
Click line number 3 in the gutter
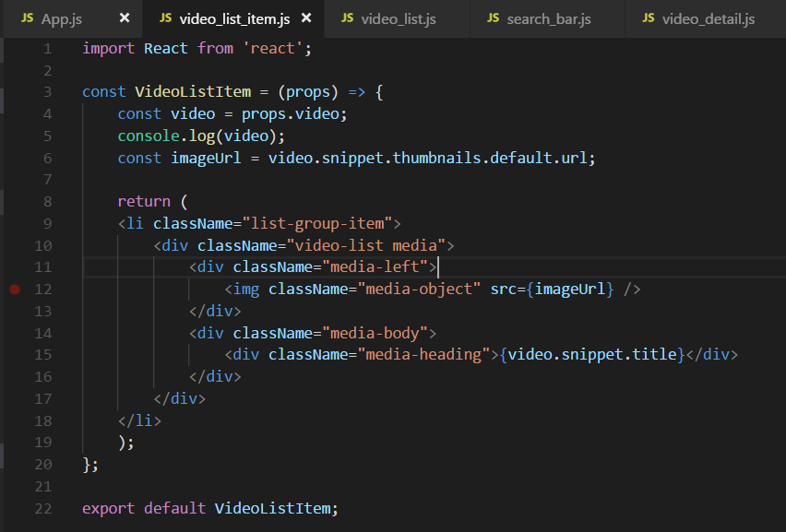48,92
